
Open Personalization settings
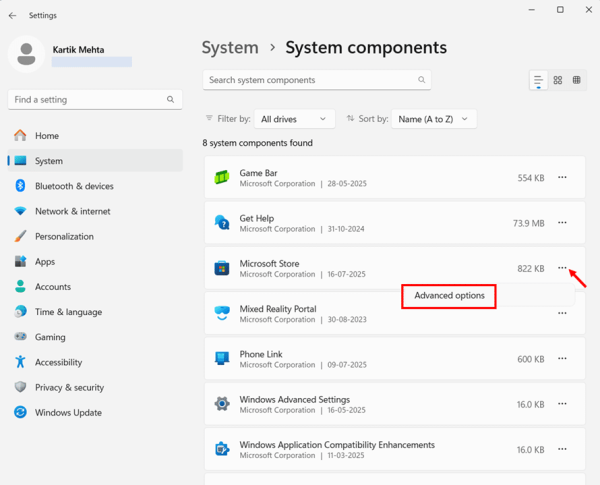click(95, 237)
